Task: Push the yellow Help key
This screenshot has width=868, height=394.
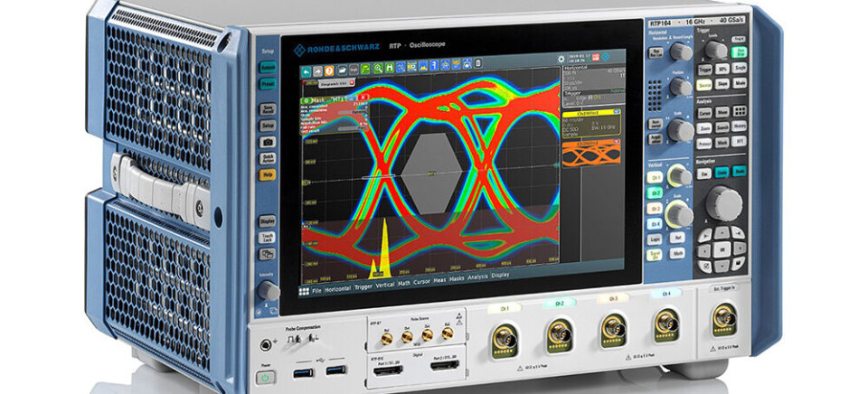Action: click(268, 175)
